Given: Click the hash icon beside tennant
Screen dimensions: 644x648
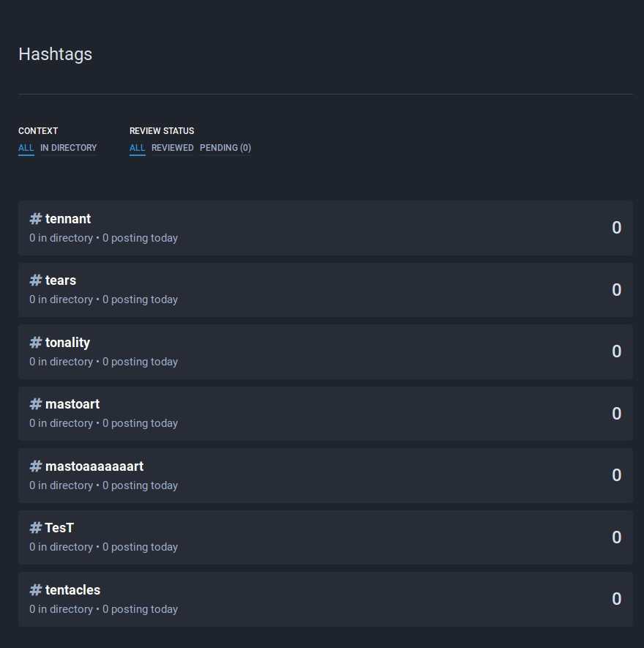Looking at the screenshot, I should tap(36, 219).
